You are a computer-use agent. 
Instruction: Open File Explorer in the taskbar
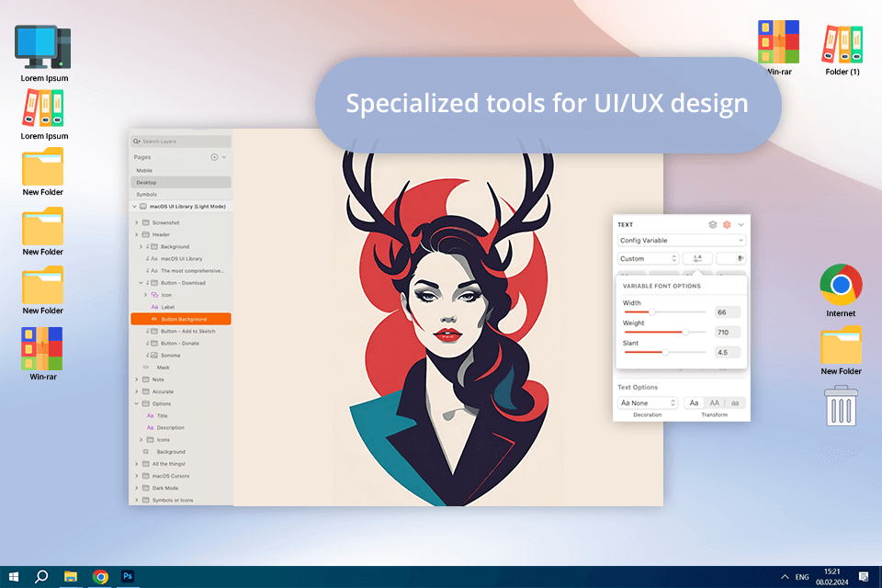[71, 577]
